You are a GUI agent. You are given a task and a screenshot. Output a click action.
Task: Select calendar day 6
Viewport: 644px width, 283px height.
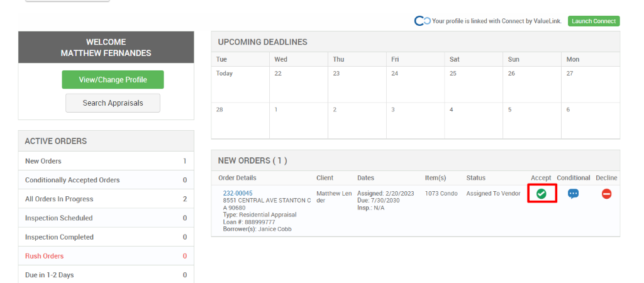tap(591, 120)
